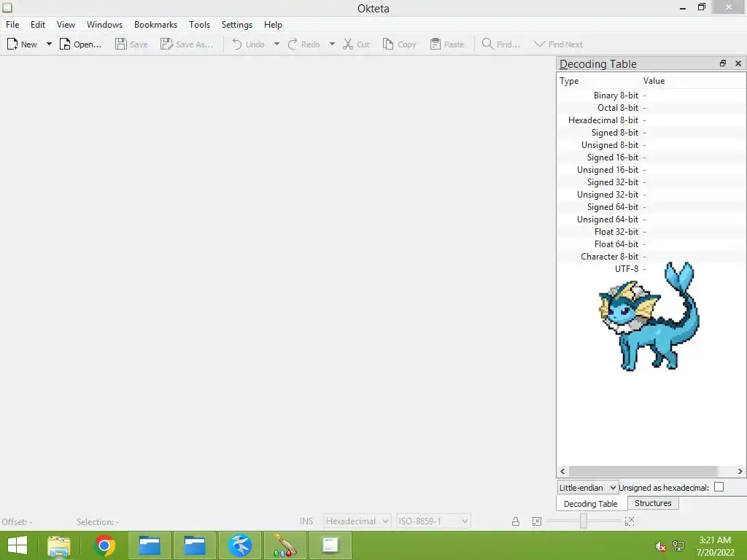
Task: Open the Edit menu
Action: point(38,25)
